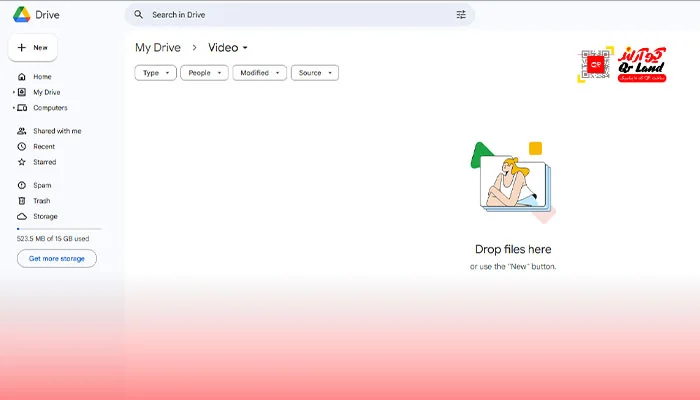Open the Recent files section
The height and width of the screenshot is (400, 700).
(x=43, y=146)
